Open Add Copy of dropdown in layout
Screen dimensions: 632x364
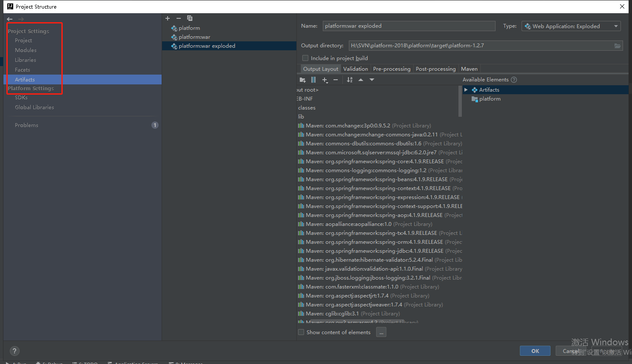[325, 80]
